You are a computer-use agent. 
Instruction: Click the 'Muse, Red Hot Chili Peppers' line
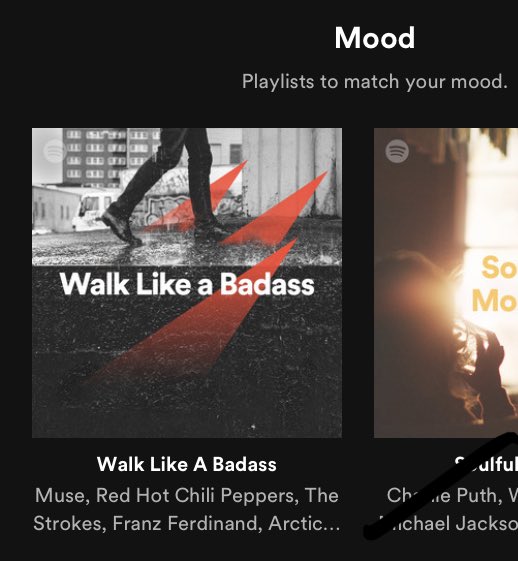(187, 496)
